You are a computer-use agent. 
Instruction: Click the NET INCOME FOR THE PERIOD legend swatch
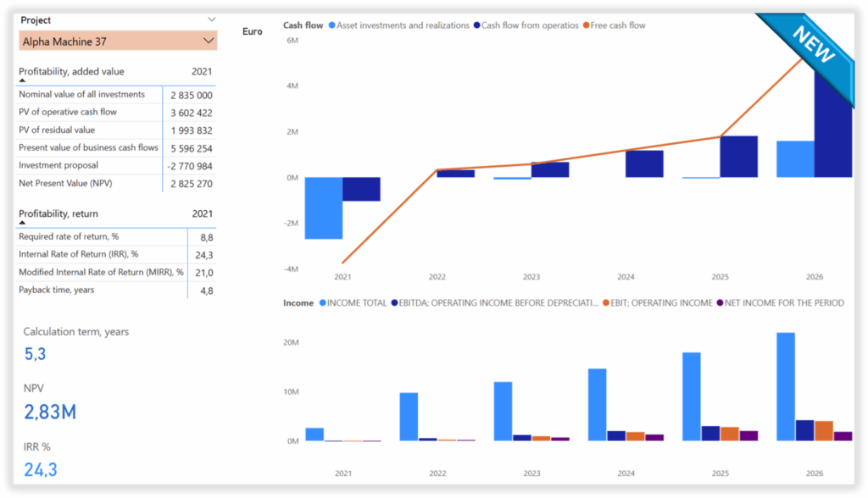coord(721,303)
